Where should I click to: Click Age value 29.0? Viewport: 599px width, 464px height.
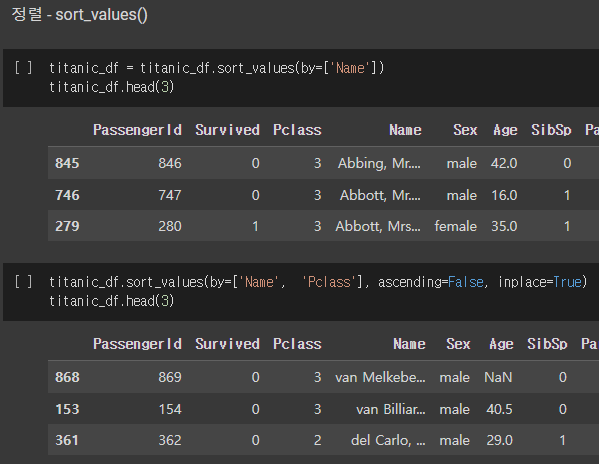click(499, 440)
